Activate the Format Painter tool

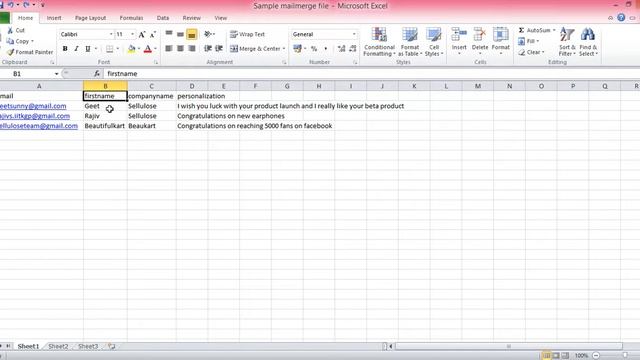[30, 52]
